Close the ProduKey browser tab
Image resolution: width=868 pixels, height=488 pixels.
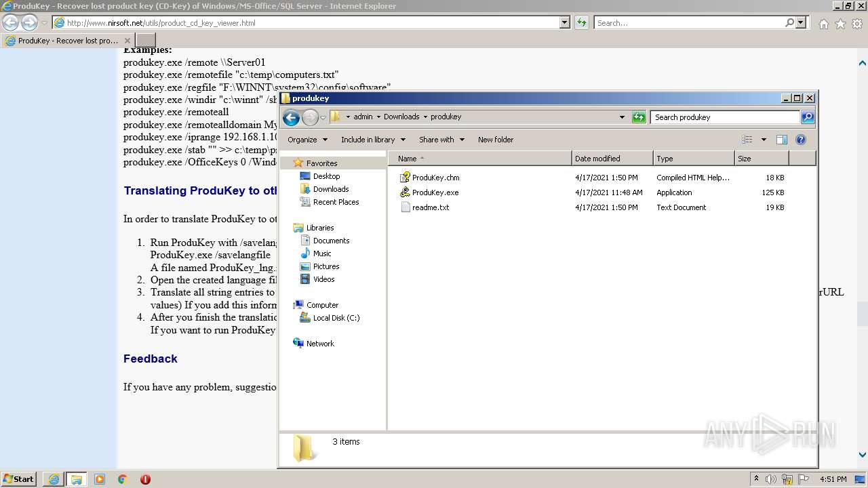coord(127,41)
